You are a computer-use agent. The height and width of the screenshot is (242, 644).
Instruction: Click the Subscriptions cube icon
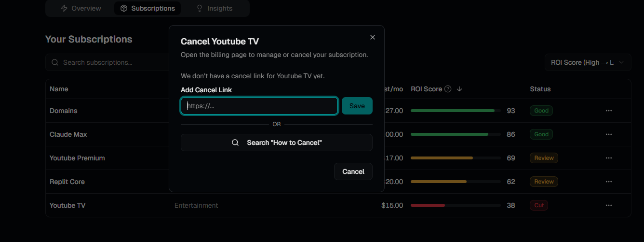point(124,8)
